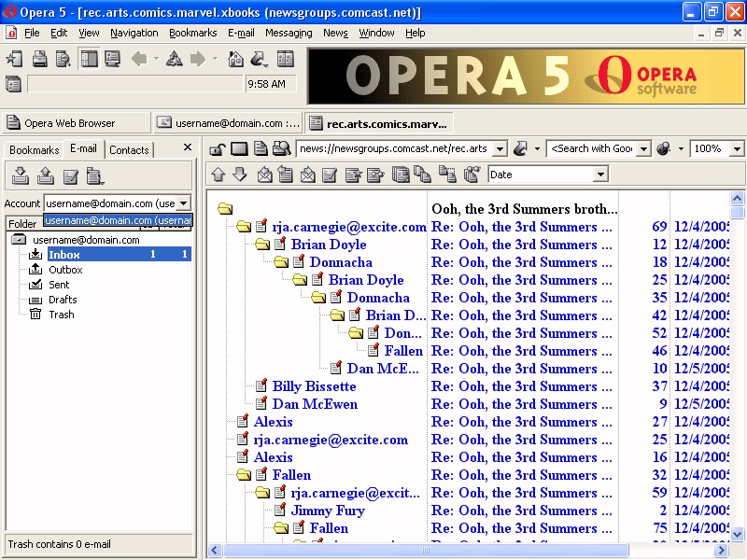Switch to the Contacts tab
747x560 pixels.
[x=129, y=150]
